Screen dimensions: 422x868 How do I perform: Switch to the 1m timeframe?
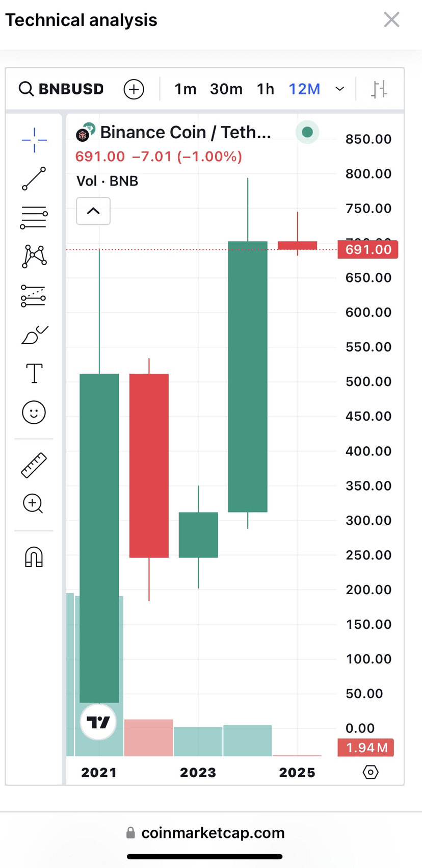pos(186,89)
